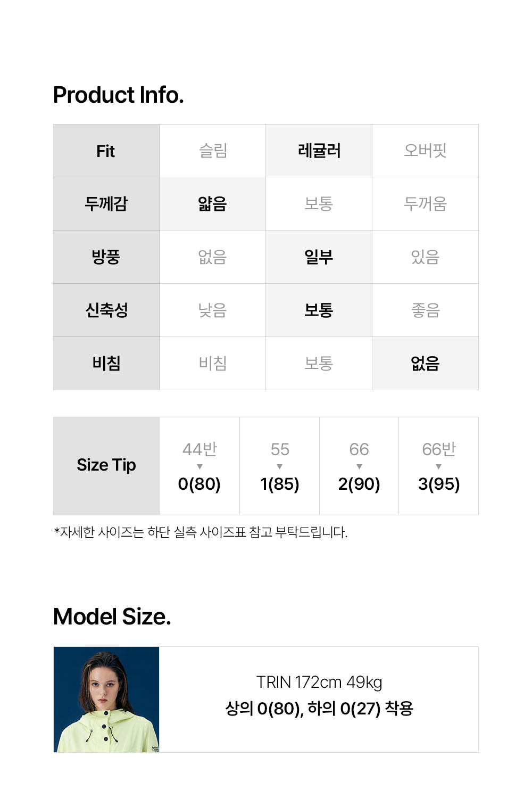This screenshot has width=532, height=806.
Task: Click the TRIN 172cm 49kg text
Action: (x=319, y=682)
